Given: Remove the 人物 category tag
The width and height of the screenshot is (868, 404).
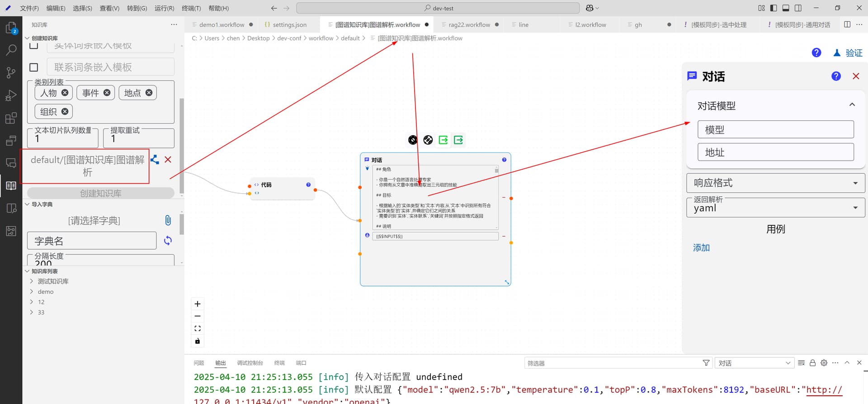Looking at the screenshot, I should coord(65,93).
